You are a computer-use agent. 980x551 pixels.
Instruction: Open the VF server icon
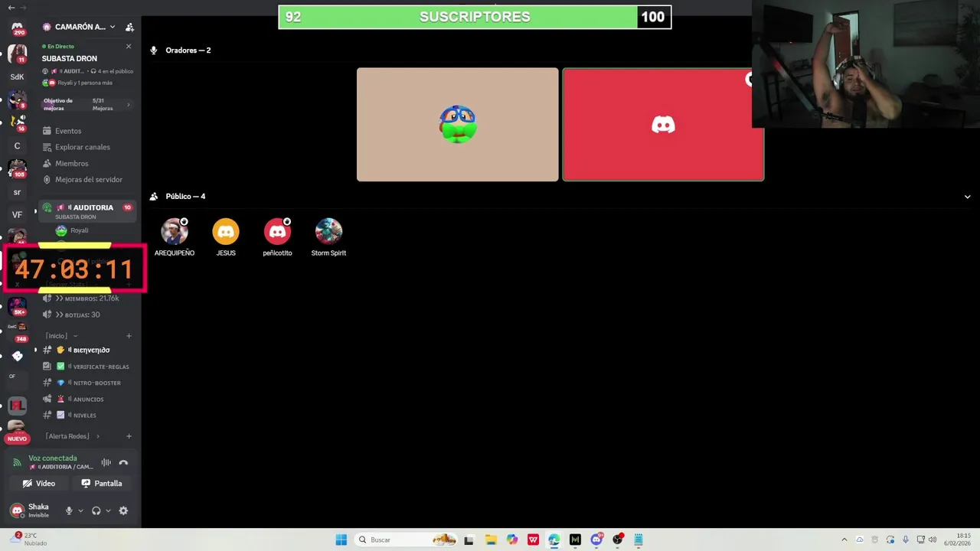click(17, 215)
